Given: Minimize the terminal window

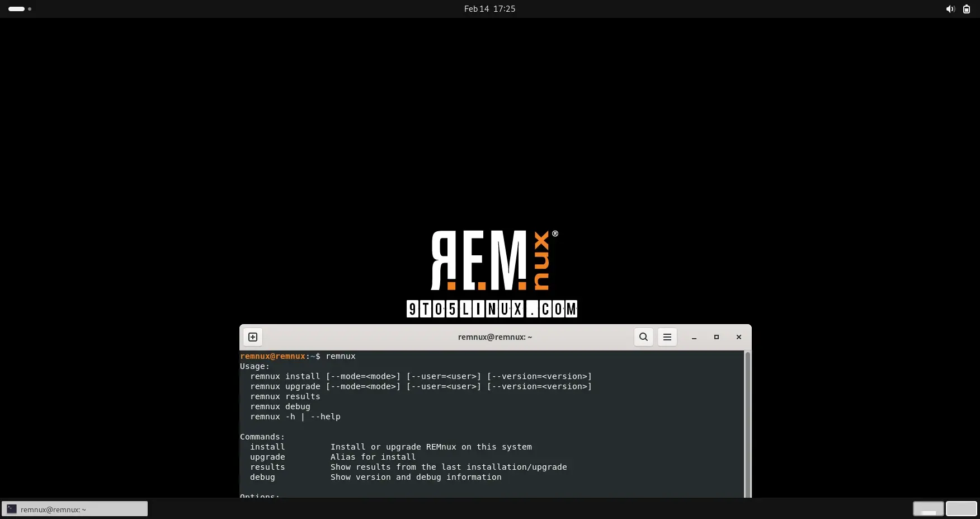Looking at the screenshot, I should click(x=694, y=337).
